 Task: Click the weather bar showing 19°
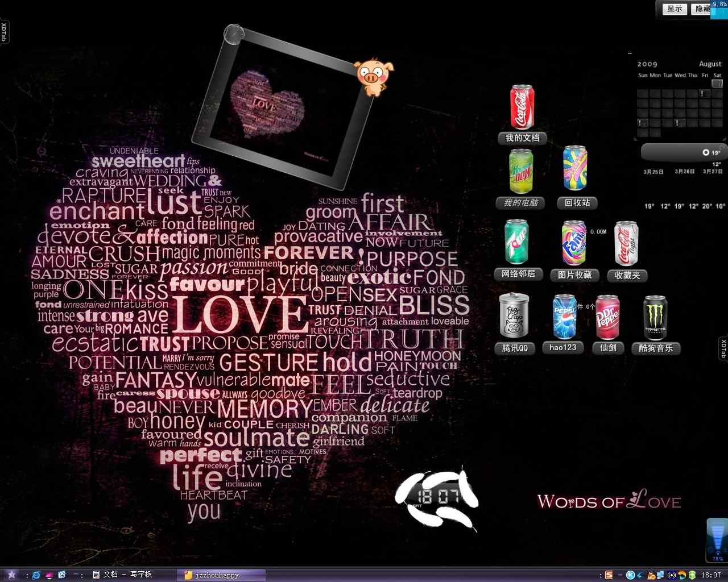point(684,152)
